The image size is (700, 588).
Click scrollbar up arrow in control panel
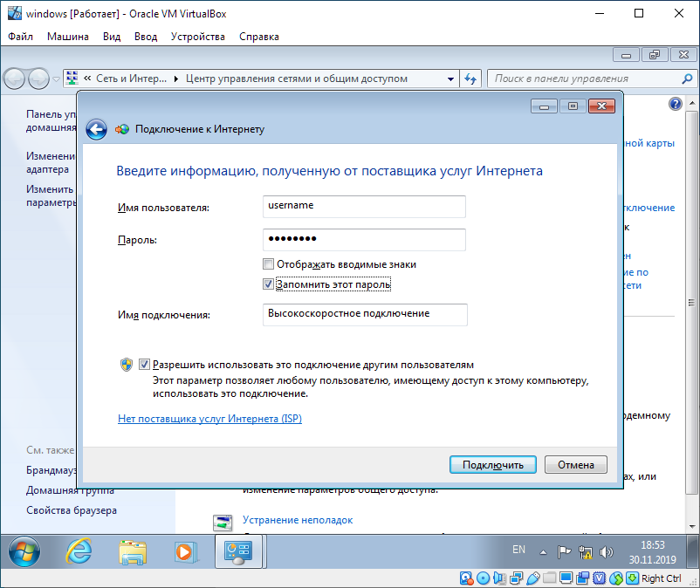click(x=692, y=103)
